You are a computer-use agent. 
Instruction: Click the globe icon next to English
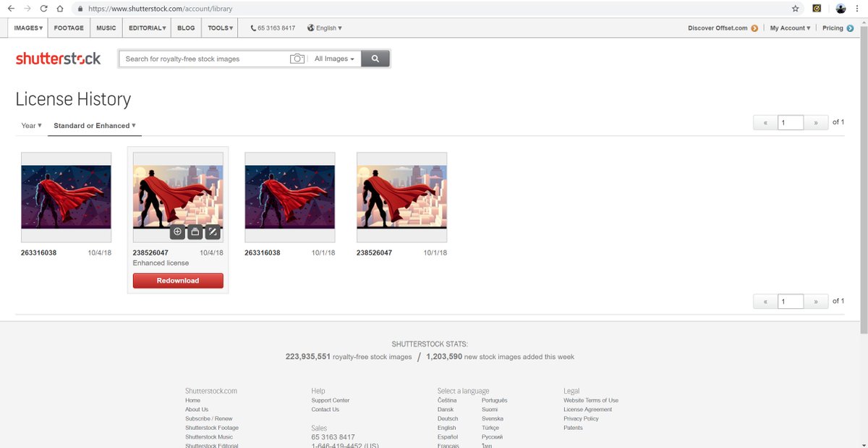tap(311, 28)
